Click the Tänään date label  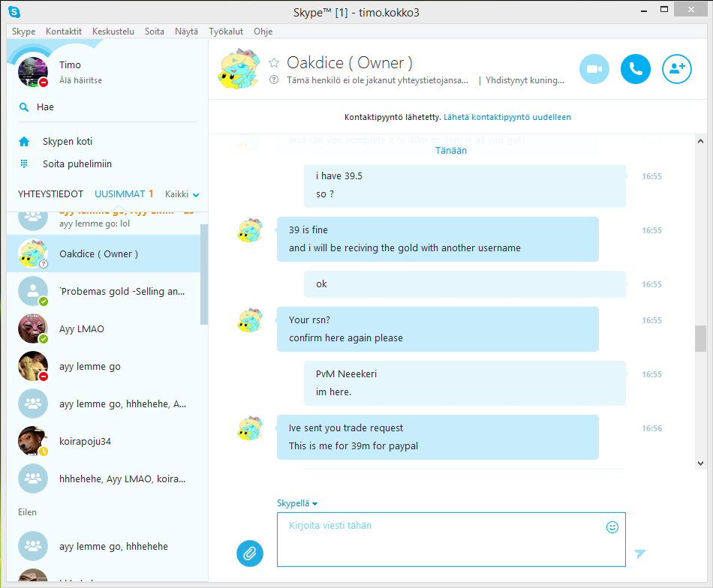click(450, 151)
